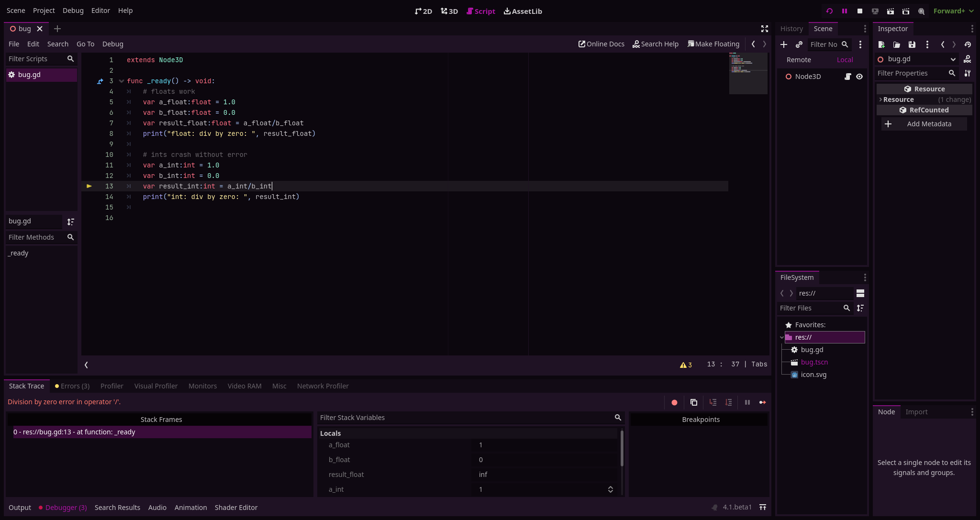980x520 pixels.
Task: Open the Debug menu
Action: 73,10
